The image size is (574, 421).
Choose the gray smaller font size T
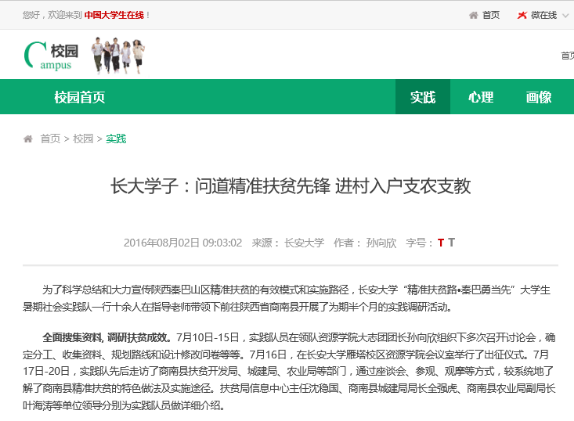pyautogui.click(x=451, y=243)
